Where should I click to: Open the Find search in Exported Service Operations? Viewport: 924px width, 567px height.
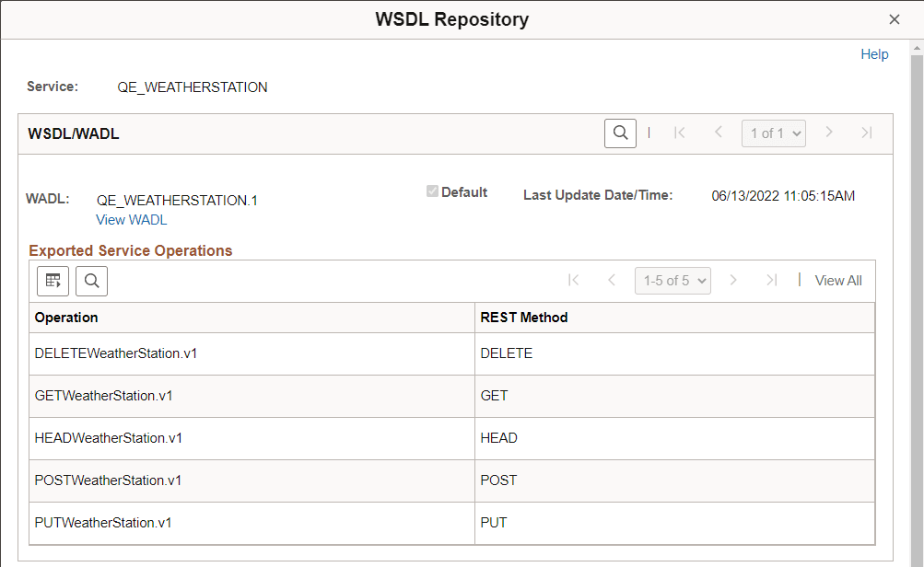pos(91,280)
